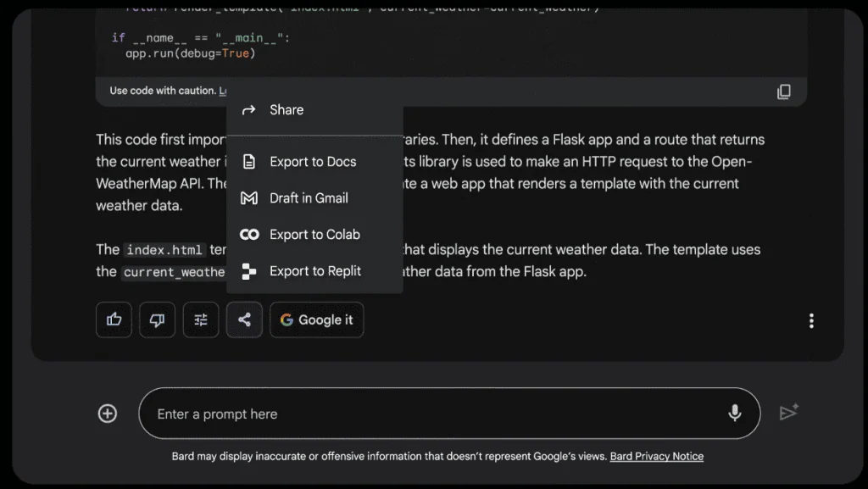Open the upload options plus icon
The height and width of the screenshot is (489, 868).
(x=107, y=413)
